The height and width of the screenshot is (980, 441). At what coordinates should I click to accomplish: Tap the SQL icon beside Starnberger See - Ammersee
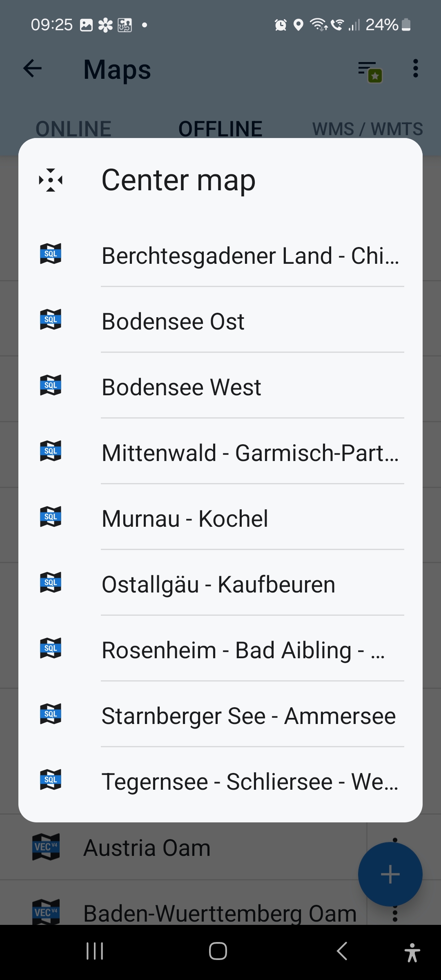pyautogui.click(x=51, y=714)
